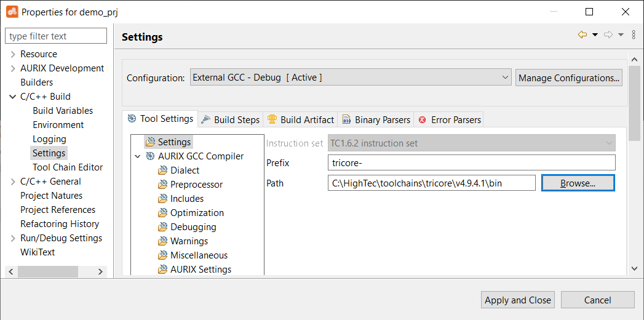Click the Dialect option icon
Image resolution: width=644 pixels, height=320 pixels.
[x=163, y=170]
